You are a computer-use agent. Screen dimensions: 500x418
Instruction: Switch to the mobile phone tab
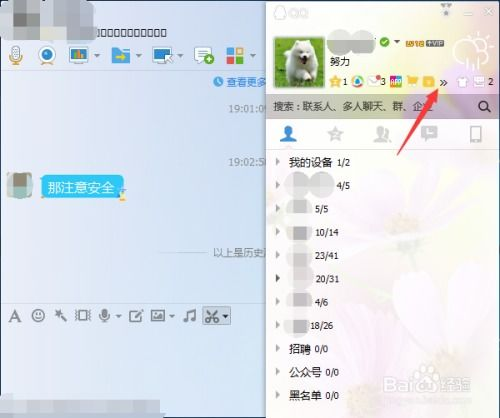476,134
